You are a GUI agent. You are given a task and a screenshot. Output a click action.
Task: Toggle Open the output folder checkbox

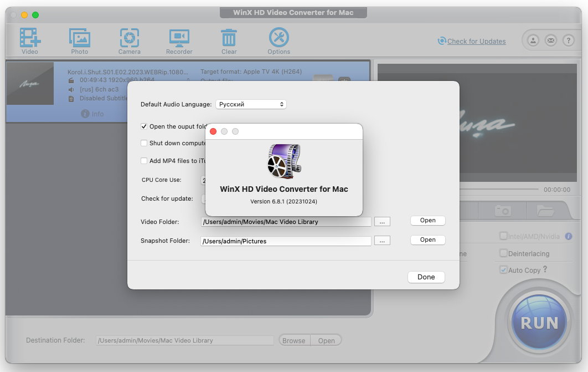143,126
